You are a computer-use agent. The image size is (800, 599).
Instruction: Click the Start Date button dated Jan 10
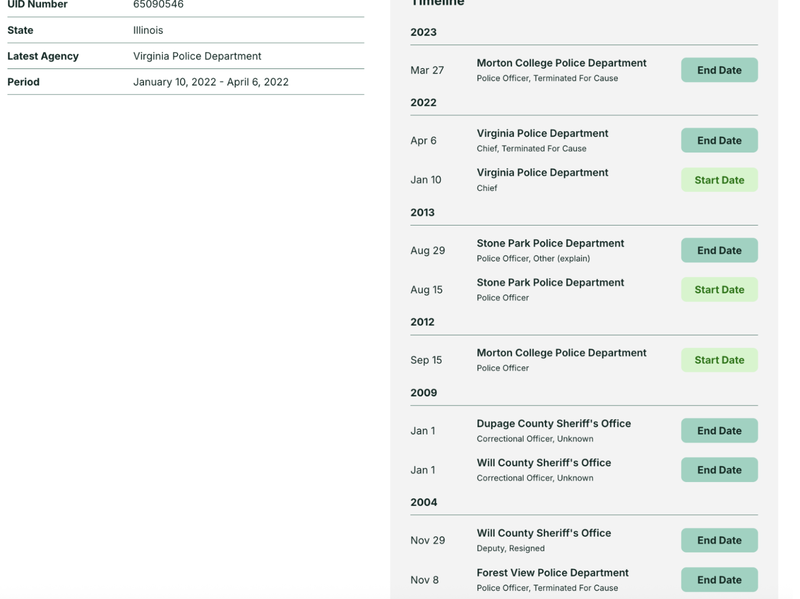(718, 180)
